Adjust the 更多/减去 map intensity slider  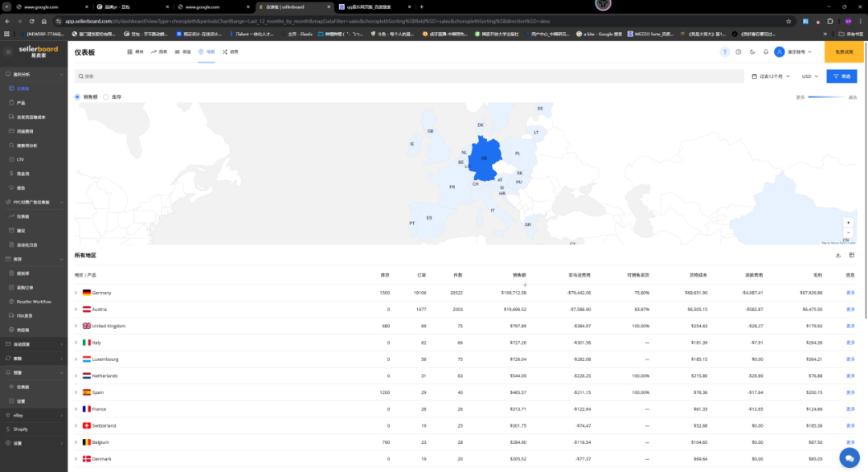pos(826,97)
